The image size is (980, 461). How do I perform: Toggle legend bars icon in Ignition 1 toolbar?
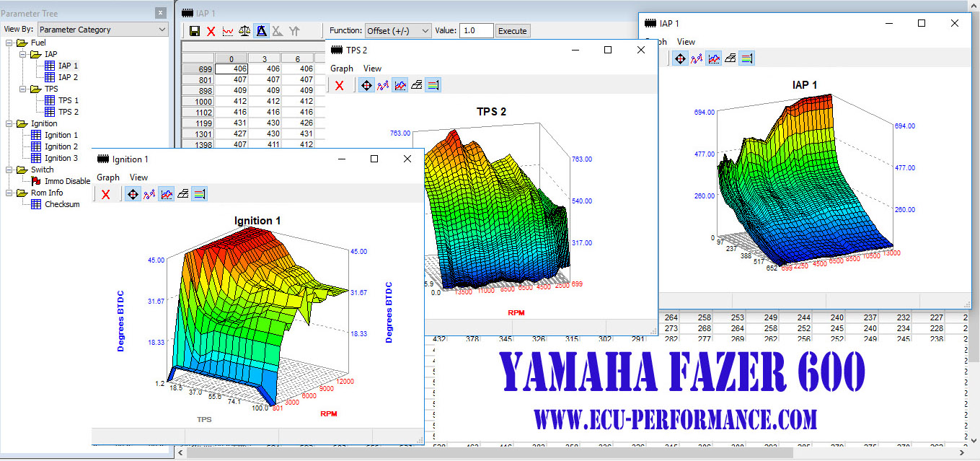pos(199,194)
